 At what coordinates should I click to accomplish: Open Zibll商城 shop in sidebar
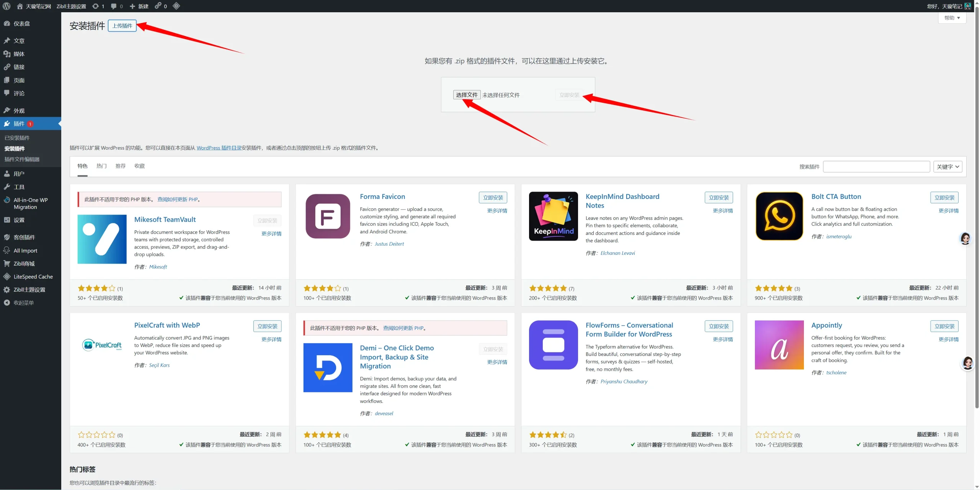coord(31,264)
